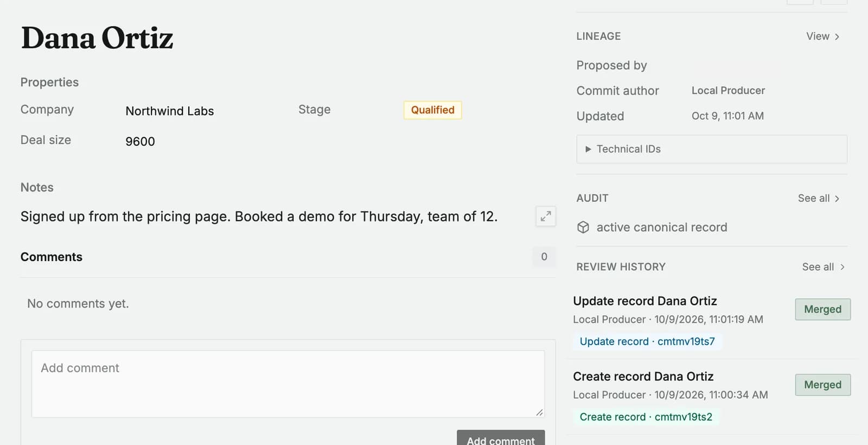Click the Local Producer commit author value

coord(728,91)
